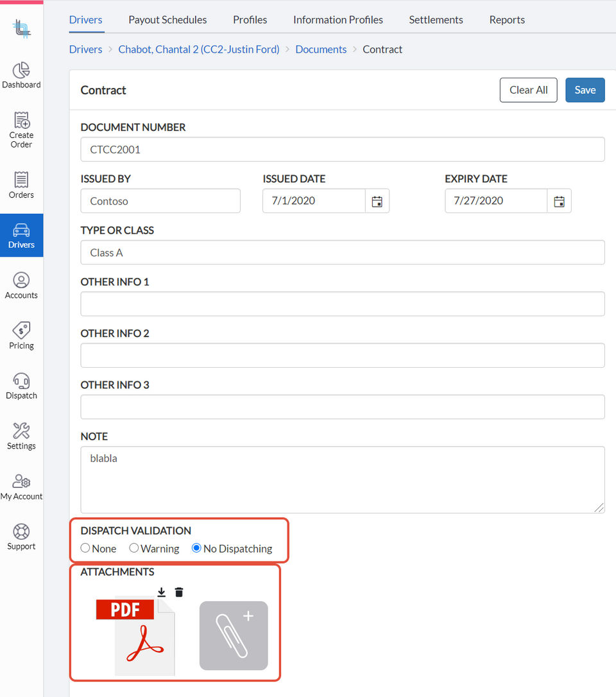Image resolution: width=616 pixels, height=697 pixels.
Task: Open Dispatch in the sidebar
Action: (21, 386)
